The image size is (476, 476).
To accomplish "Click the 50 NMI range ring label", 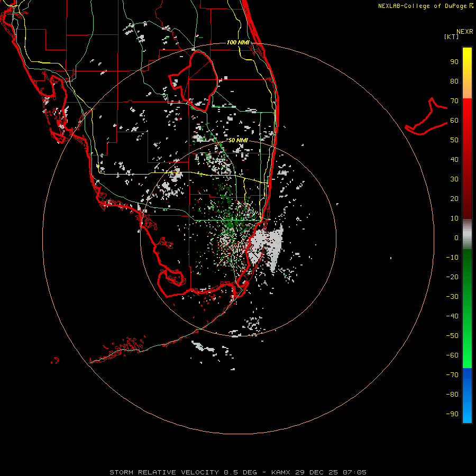I will (x=238, y=140).
